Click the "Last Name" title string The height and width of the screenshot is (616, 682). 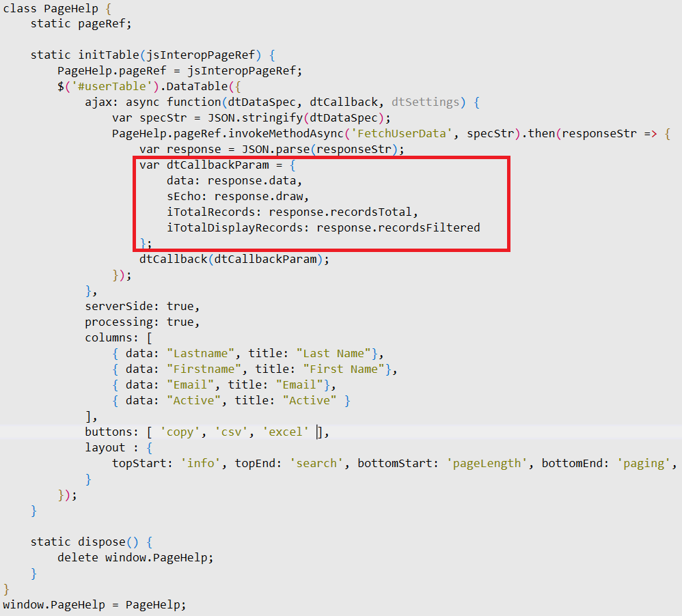pos(333,354)
